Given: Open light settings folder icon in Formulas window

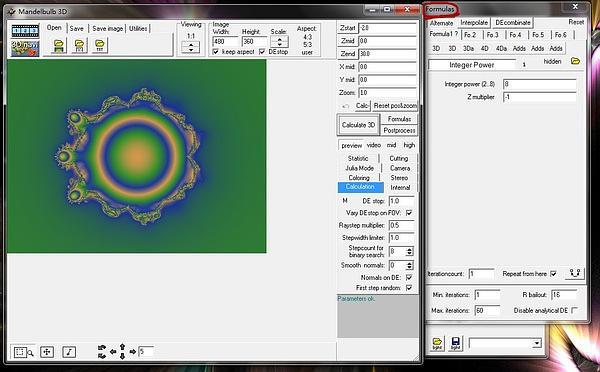Looking at the screenshot, I should 437,343.
